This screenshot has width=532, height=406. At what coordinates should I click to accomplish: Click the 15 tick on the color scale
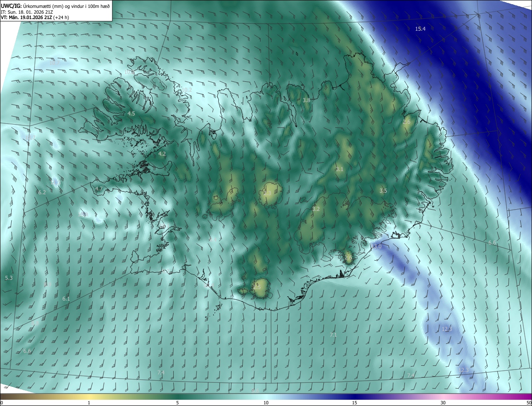(x=355, y=403)
